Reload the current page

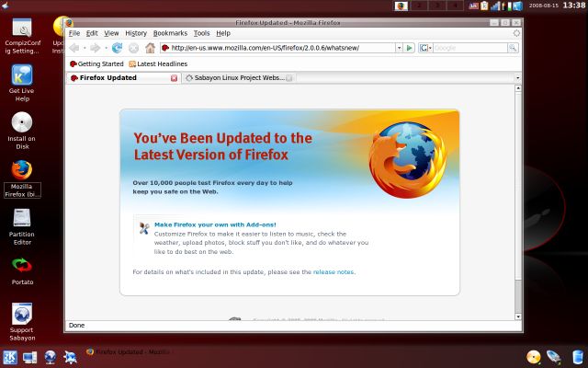[117, 48]
